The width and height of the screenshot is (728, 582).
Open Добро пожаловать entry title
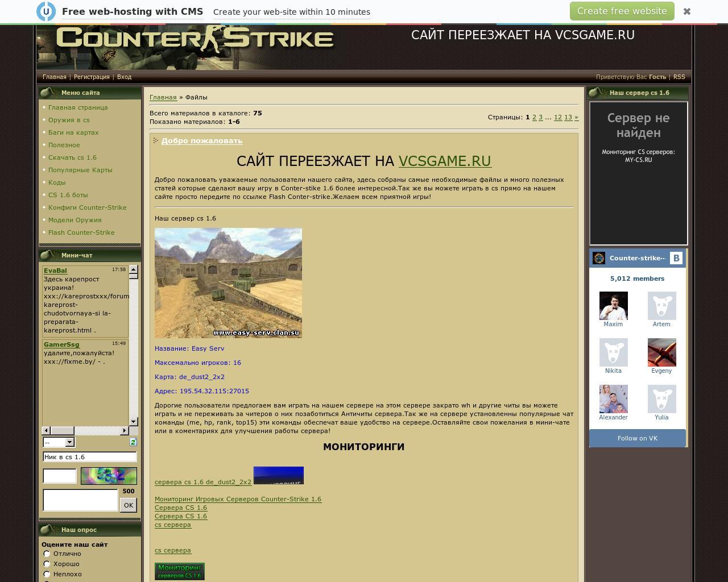tap(202, 141)
